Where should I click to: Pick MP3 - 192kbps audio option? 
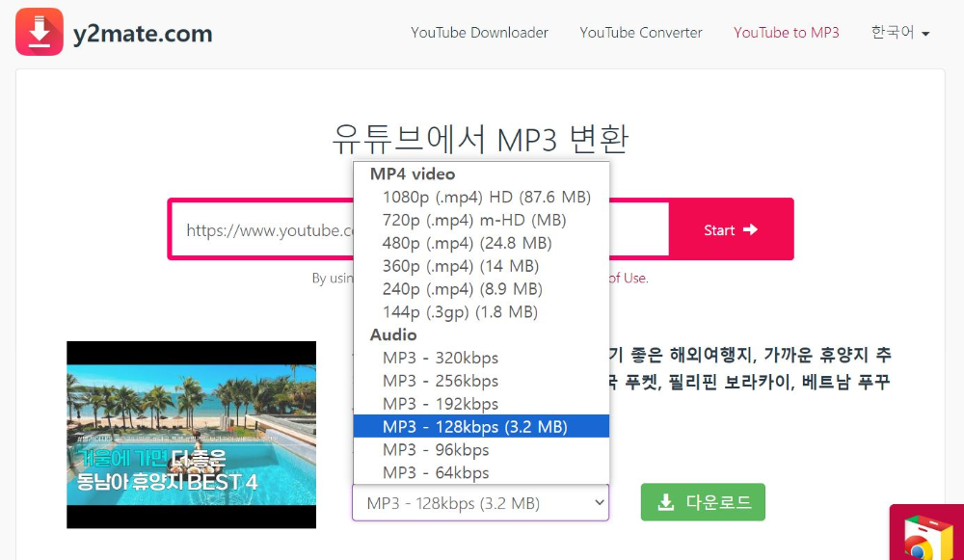click(x=481, y=404)
